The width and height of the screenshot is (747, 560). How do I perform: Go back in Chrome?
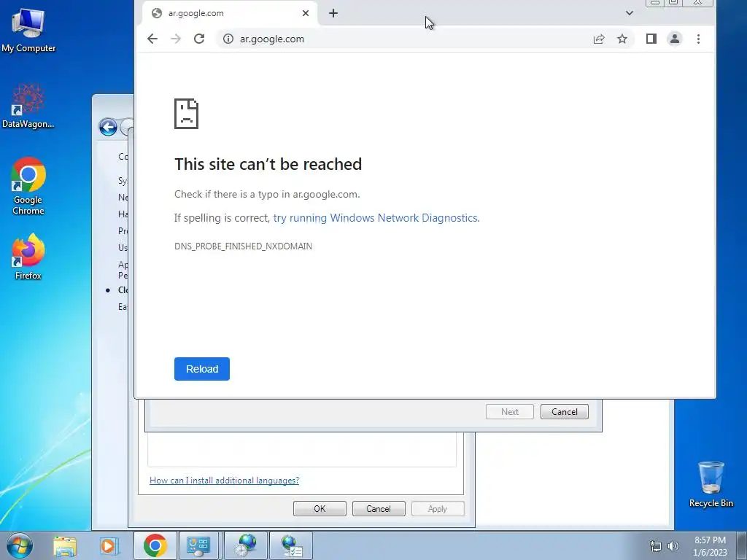pos(152,39)
